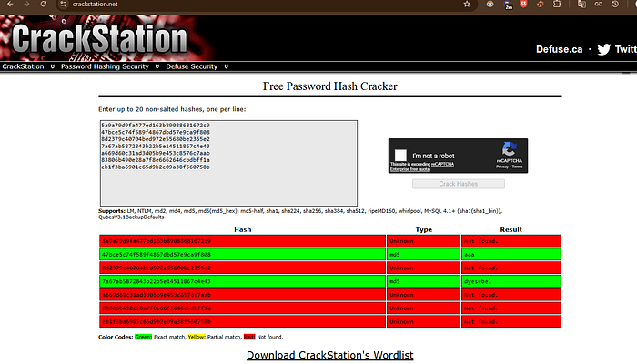This screenshot has height=364, width=637.
Task: Click the Red color code legend label
Action: click(249, 337)
